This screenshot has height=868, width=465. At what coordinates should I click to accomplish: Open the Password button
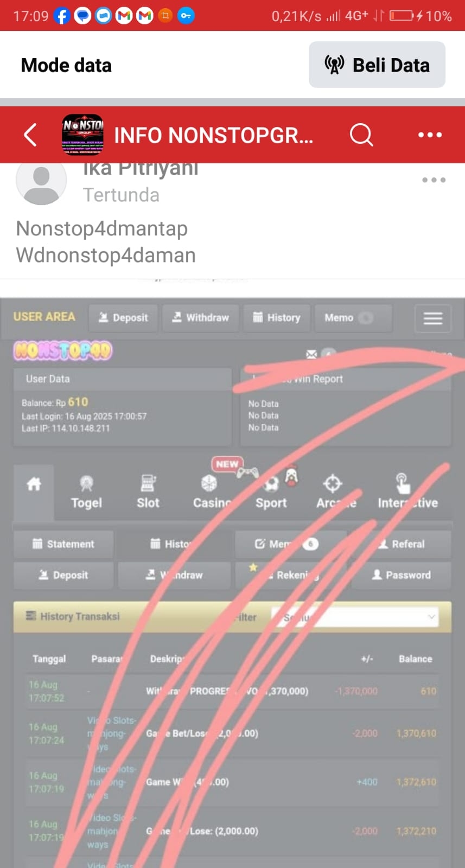[x=402, y=575]
